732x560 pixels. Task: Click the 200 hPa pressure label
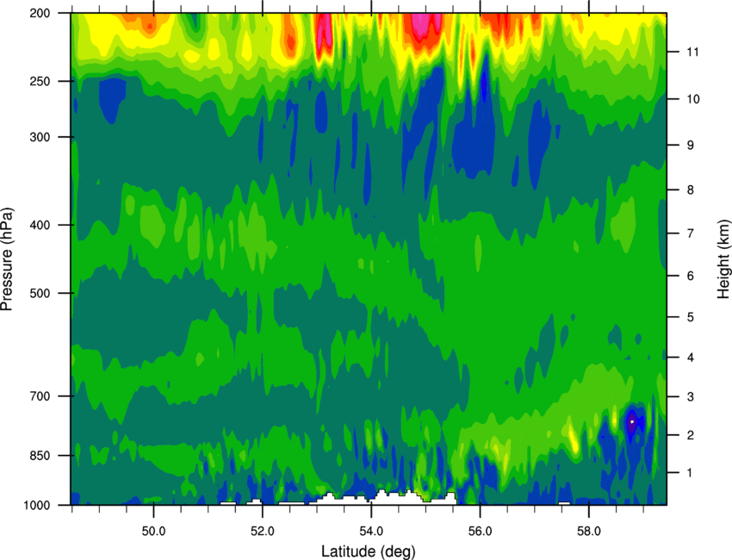[x=40, y=13]
